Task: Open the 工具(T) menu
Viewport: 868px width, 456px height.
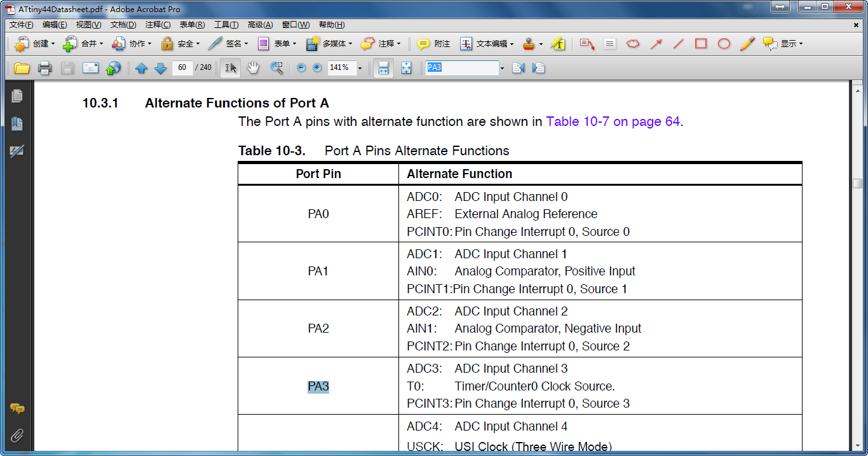Action: pos(226,25)
